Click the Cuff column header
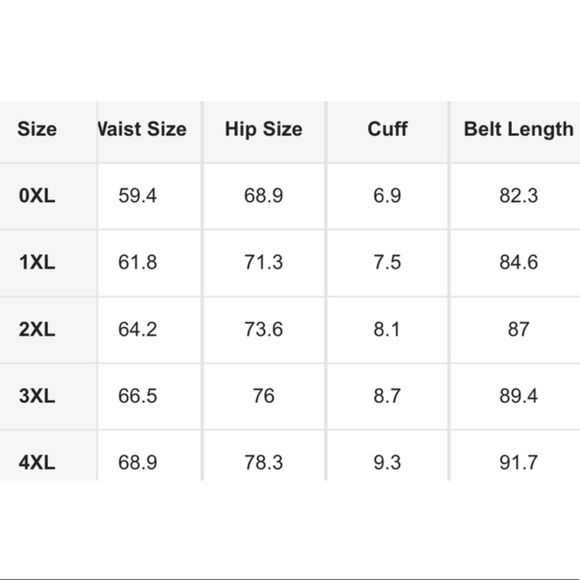Viewport: 580px width, 580px height. pyautogui.click(x=387, y=129)
